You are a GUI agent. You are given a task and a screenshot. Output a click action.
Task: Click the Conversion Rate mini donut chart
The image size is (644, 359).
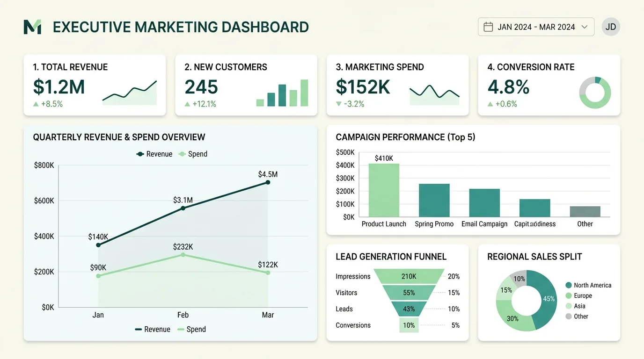coord(595,93)
